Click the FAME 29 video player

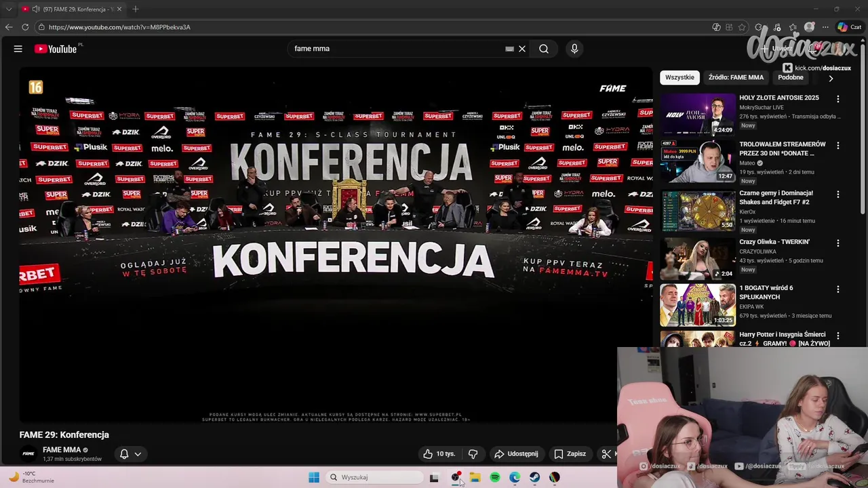[336, 244]
